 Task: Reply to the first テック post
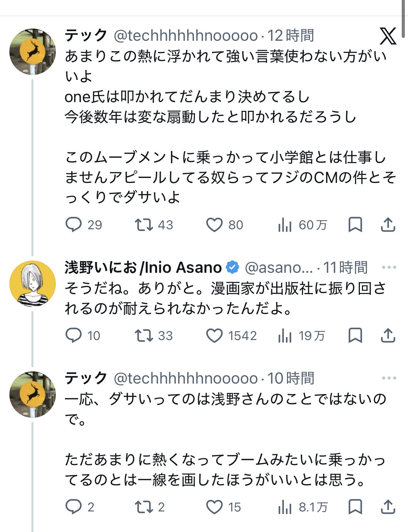[x=74, y=225]
